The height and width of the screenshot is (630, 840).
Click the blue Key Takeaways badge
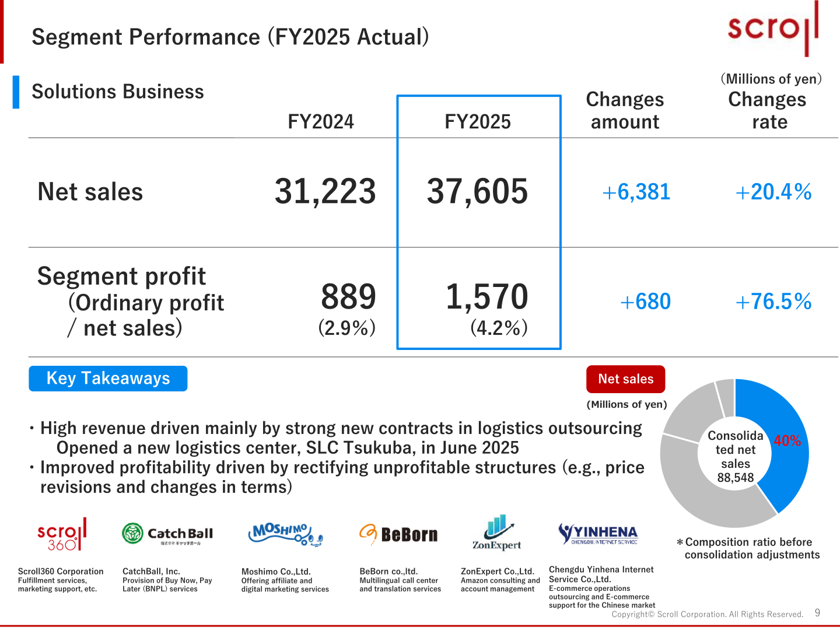[108, 379]
